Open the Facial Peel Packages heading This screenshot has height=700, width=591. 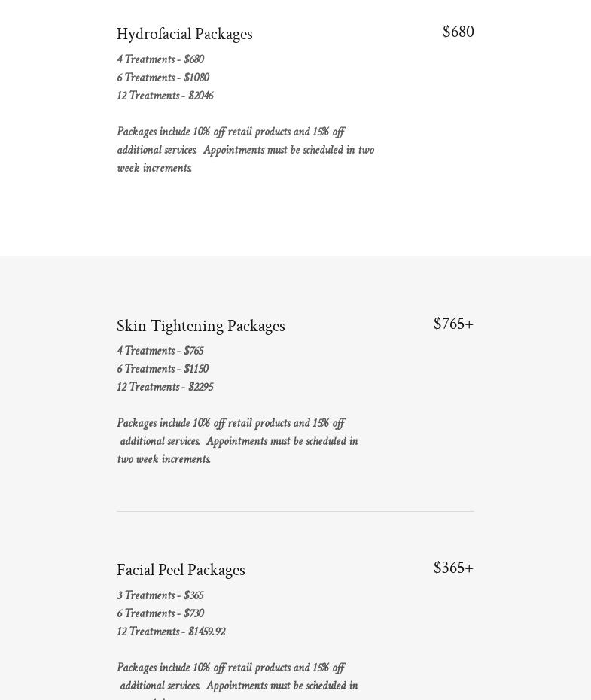181,571
